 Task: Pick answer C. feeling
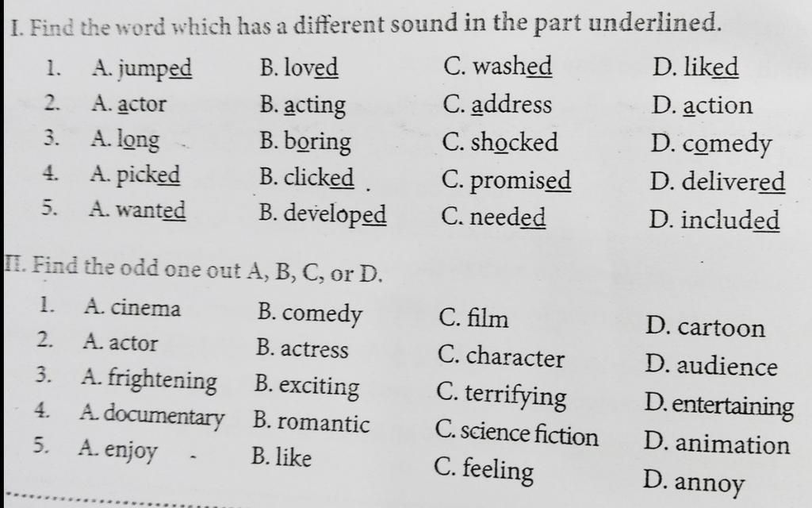click(x=484, y=470)
